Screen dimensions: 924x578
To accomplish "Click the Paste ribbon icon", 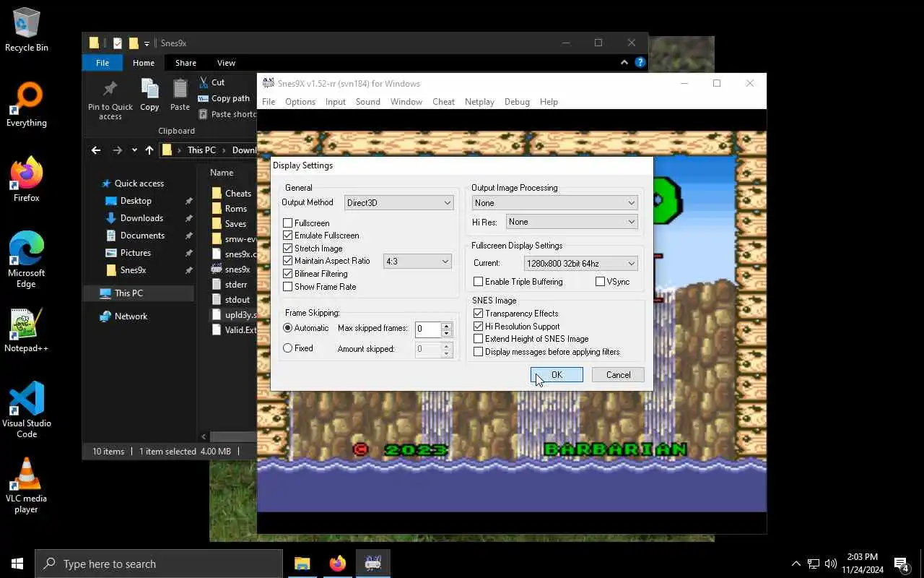I will click(180, 95).
